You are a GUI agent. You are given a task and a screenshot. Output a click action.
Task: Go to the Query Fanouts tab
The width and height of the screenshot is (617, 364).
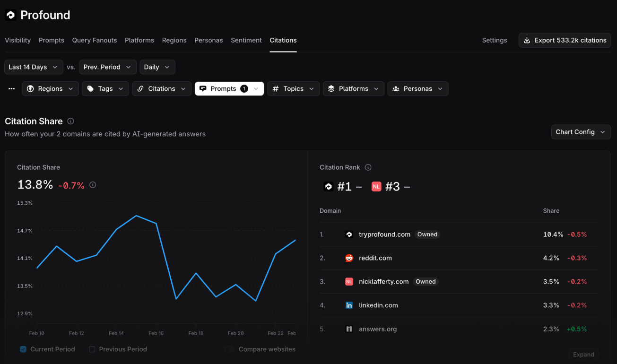click(x=95, y=40)
